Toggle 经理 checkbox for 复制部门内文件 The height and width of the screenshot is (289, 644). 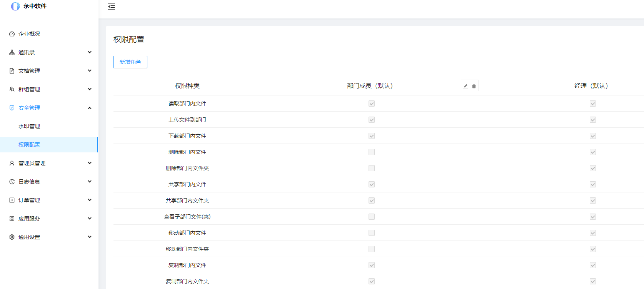click(x=593, y=265)
